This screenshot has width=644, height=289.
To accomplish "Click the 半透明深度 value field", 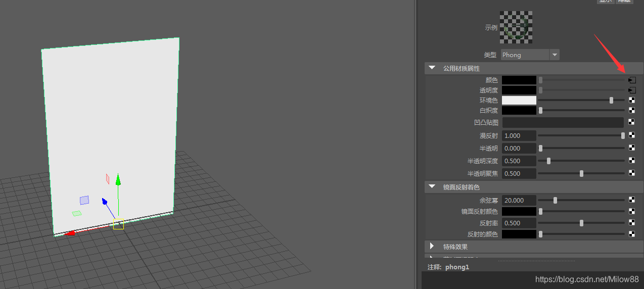I will click(519, 161).
